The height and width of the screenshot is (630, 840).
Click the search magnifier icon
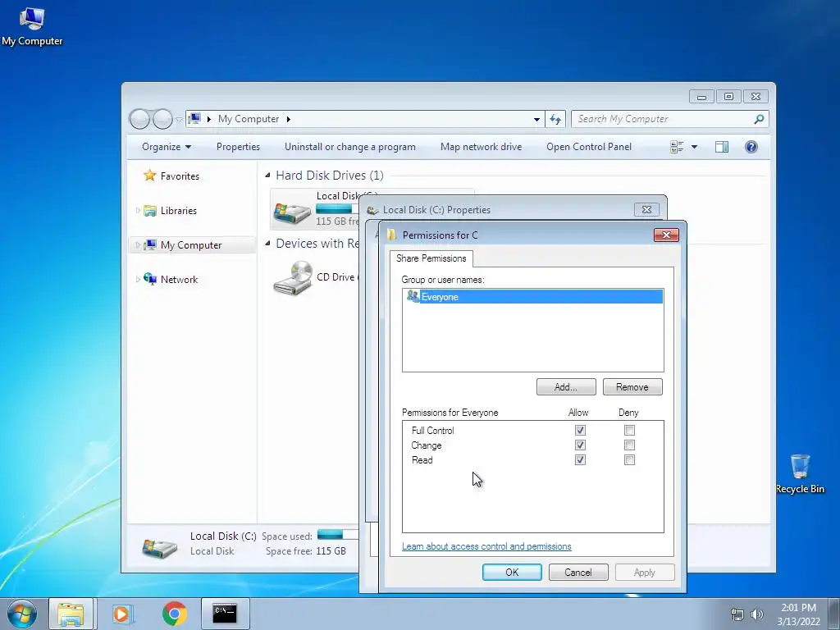pos(759,119)
